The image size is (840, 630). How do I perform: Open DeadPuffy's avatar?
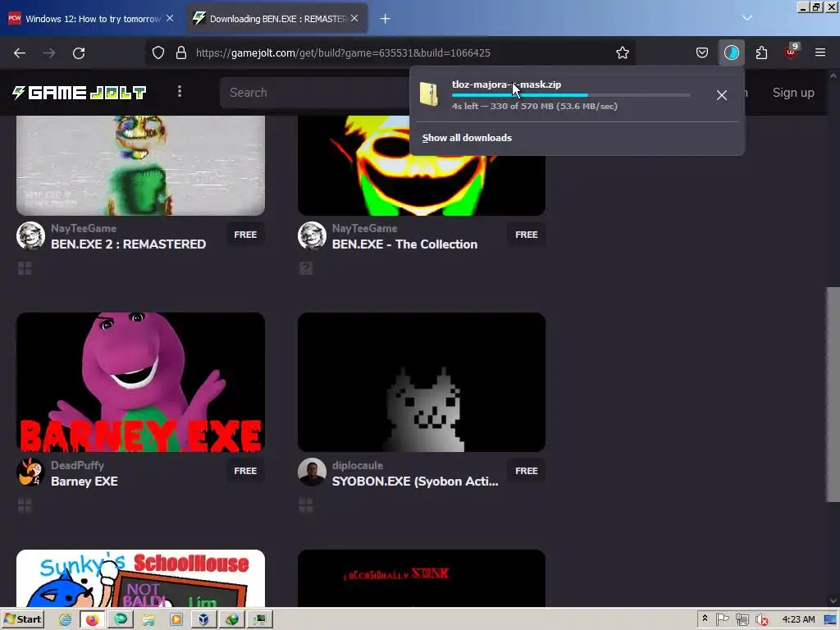coord(30,472)
